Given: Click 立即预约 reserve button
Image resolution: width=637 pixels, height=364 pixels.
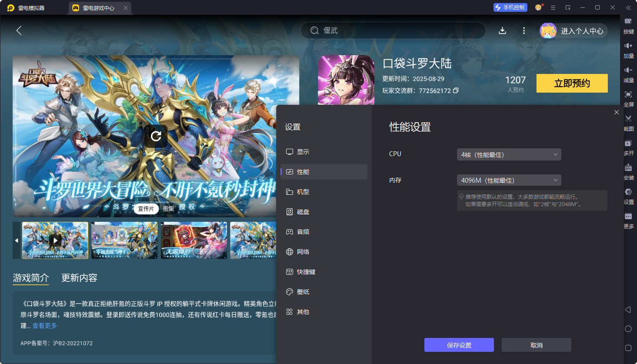Looking at the screenshot, I should pos(572,83).
